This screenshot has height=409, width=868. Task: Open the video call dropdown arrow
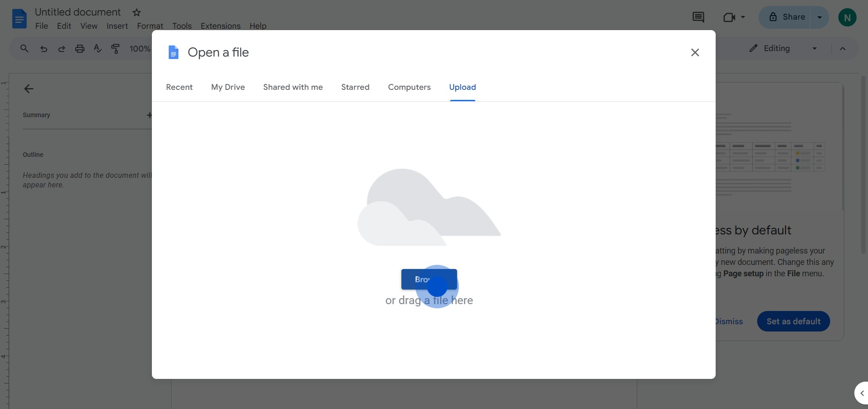click(743, 17)
